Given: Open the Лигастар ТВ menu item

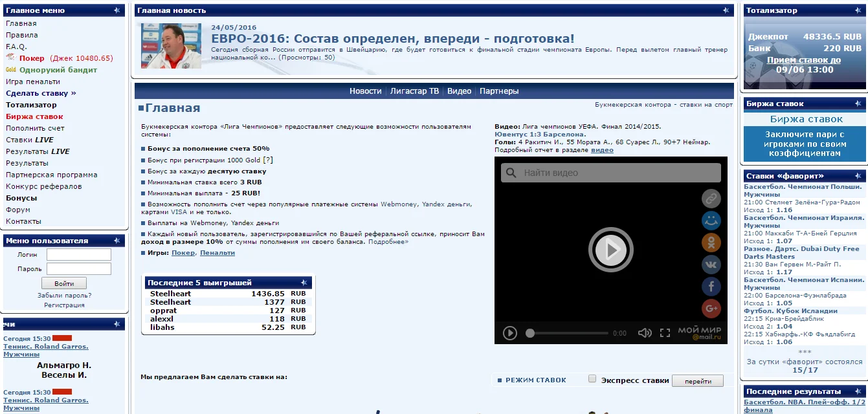Looking at the screenshot, I should pos(414,91).
